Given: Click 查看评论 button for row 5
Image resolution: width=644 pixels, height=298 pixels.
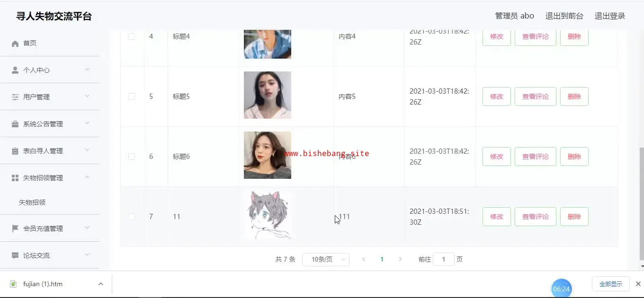Looking at the screenshot, I should (536, 96).
